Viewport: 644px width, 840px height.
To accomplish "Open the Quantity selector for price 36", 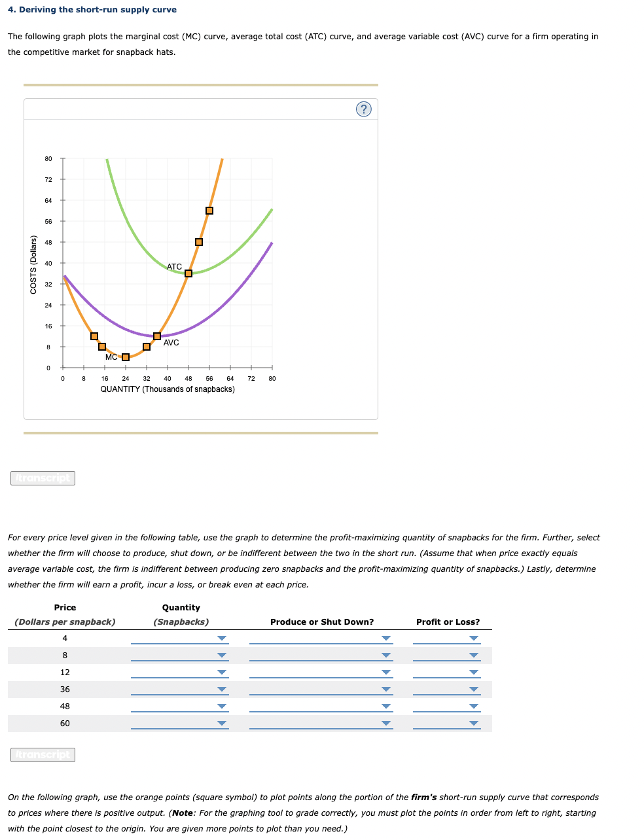I will click(221, 689).
